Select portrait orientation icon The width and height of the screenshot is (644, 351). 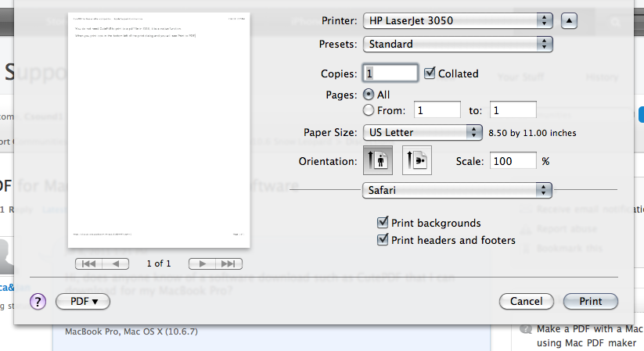click(378, 160)
